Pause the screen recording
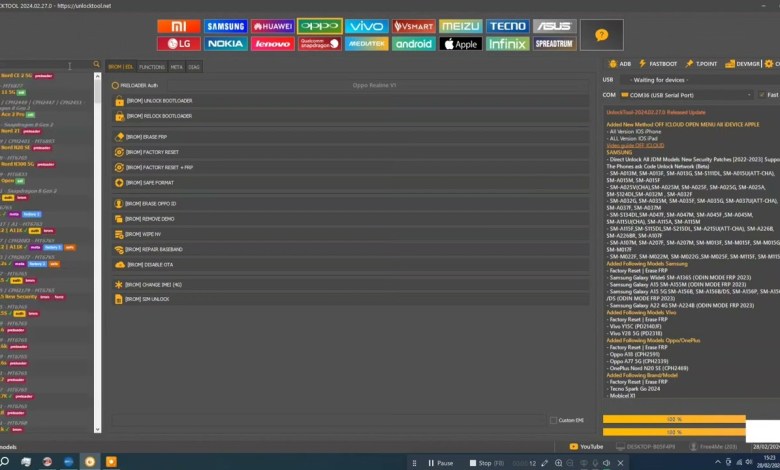The width and height of the screenshot is (780, 470). (440, 463)
